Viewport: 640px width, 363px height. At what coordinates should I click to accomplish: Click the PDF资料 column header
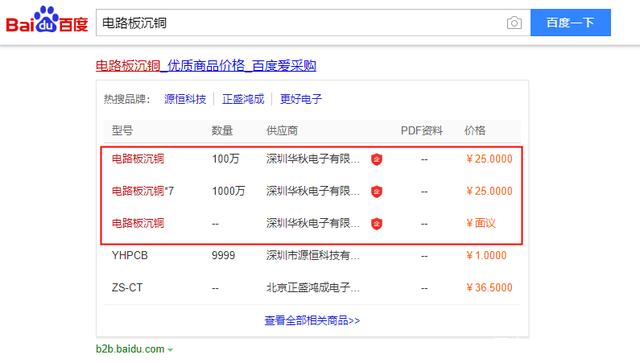[x=422, y=131]
